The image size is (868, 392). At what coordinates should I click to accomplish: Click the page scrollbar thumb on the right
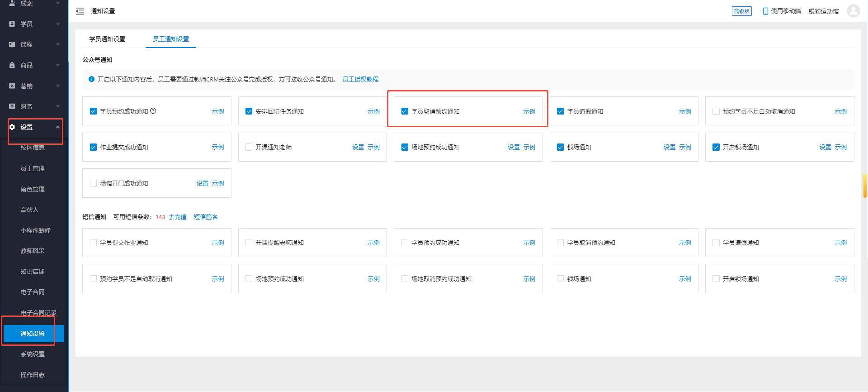(865, 186)
